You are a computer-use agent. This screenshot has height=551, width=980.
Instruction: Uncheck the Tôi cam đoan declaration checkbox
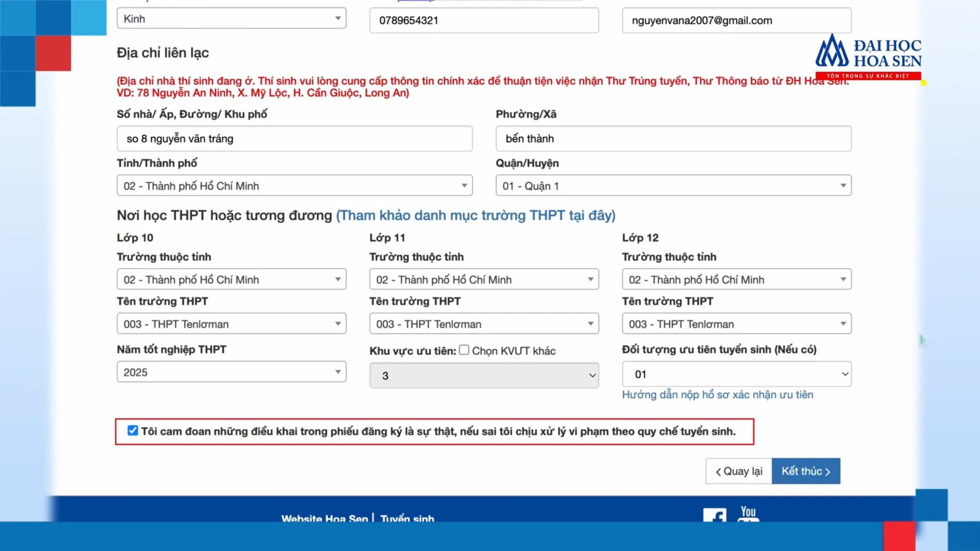[x=133, y=431]
